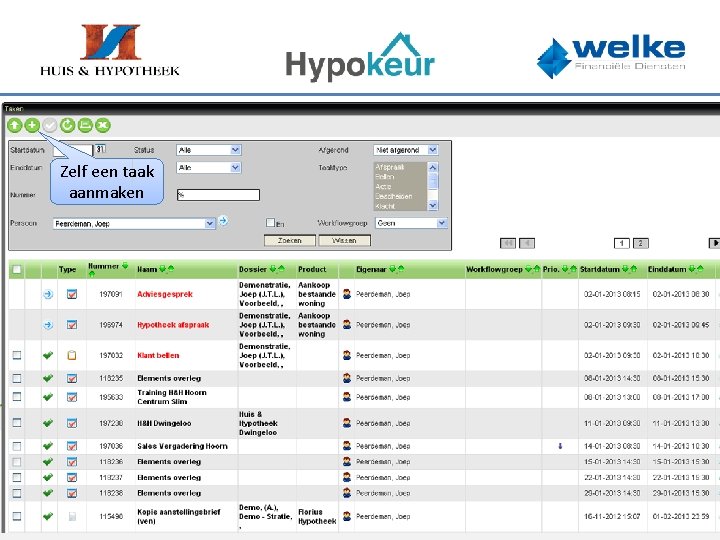Click the green plus icon to add a task
Screen dimensions: 720x540
click(x=32, y=125)
